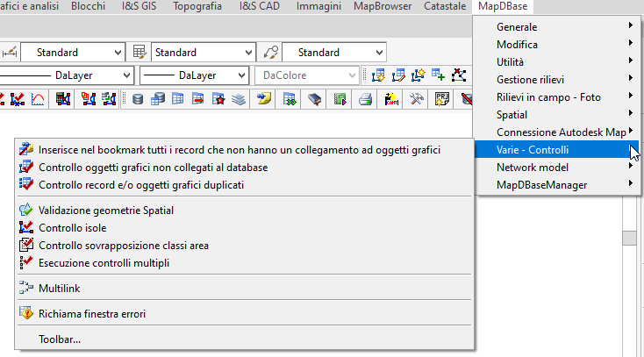The image size is (644, 357).
Task: Open the Topografia menu
Action: (197, 6)
